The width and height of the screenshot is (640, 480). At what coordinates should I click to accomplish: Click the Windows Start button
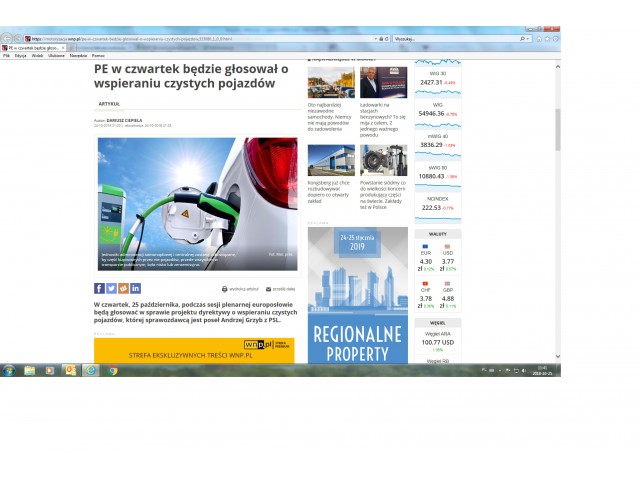coord(8,370)
